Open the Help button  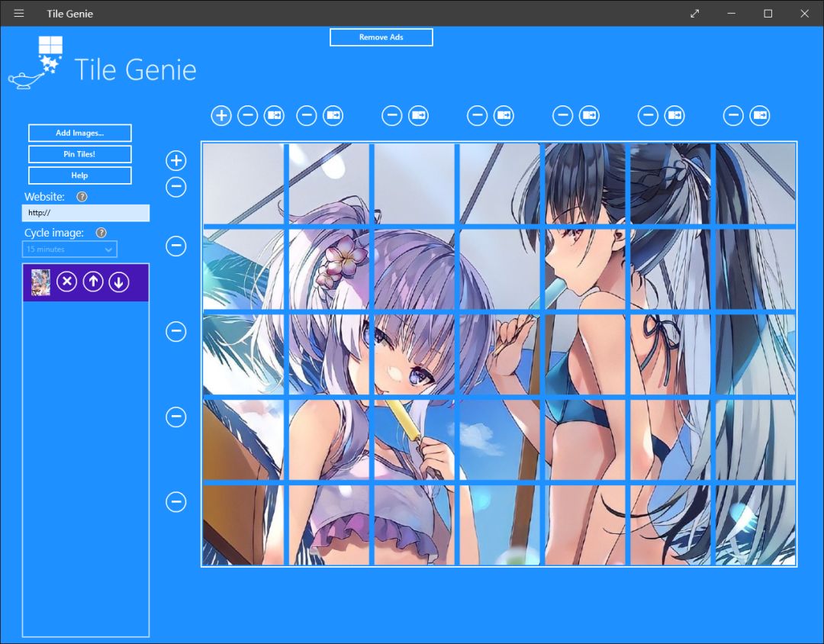80,175
